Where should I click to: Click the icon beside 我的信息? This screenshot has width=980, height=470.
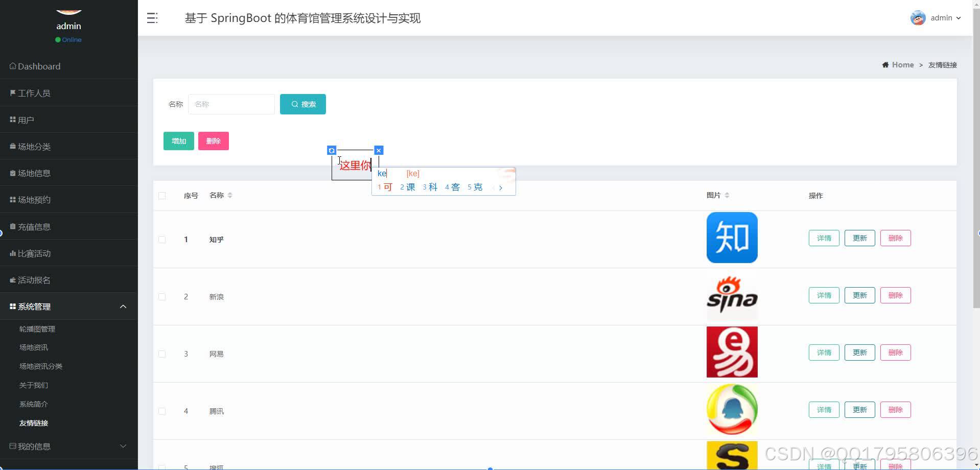13,446
